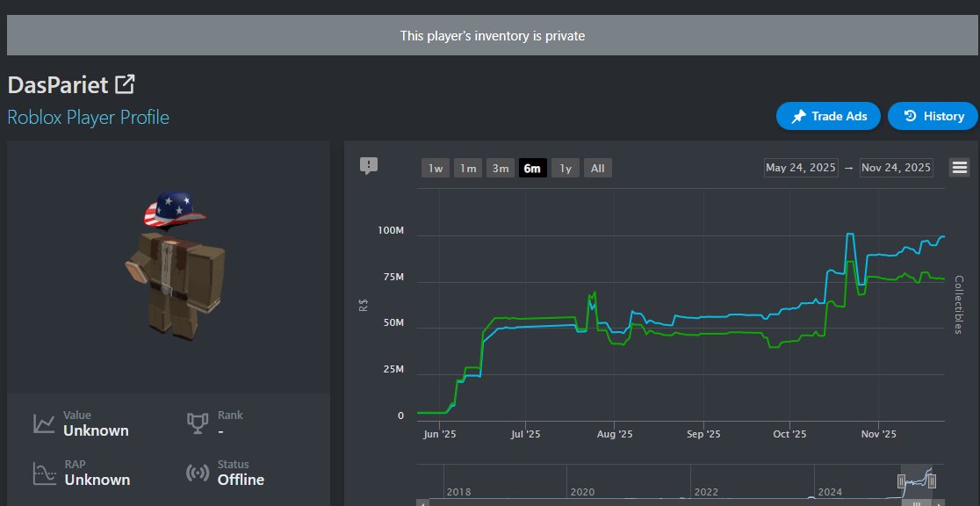Click the chart comment alert icon
Image resolution: width=980 pixels, height=506 pixels.
click(x=369, y=166)
